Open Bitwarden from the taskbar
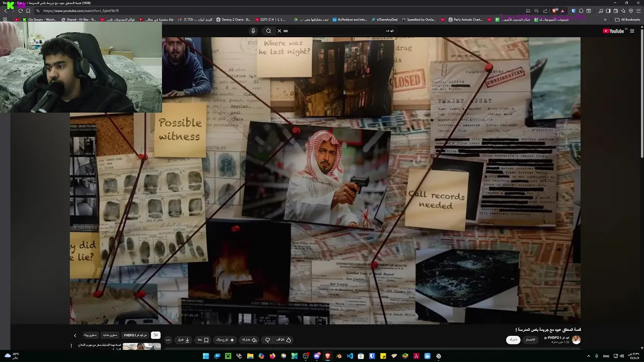This screenshot has height=362, width=644. point(372,356)
